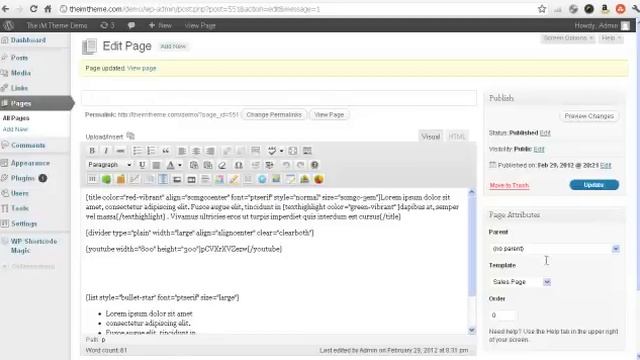Click Update button
Screen dimensions: 640x360
point(594,185)
